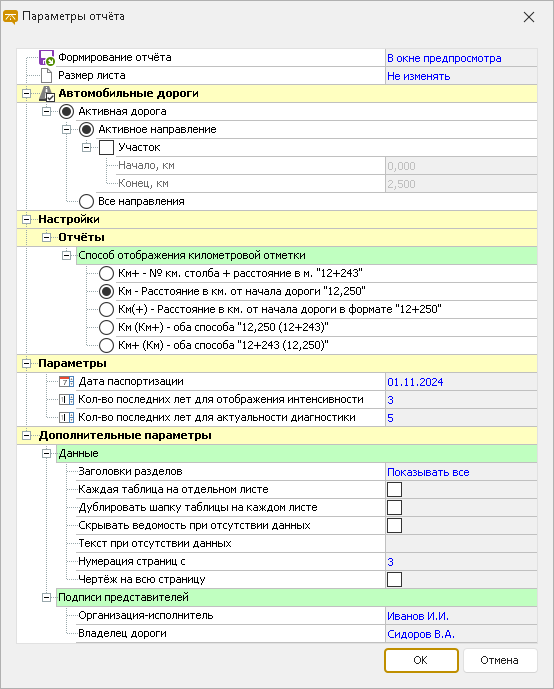Select the Владелец дороги row label
554x689 pixels.
point(122,634)
